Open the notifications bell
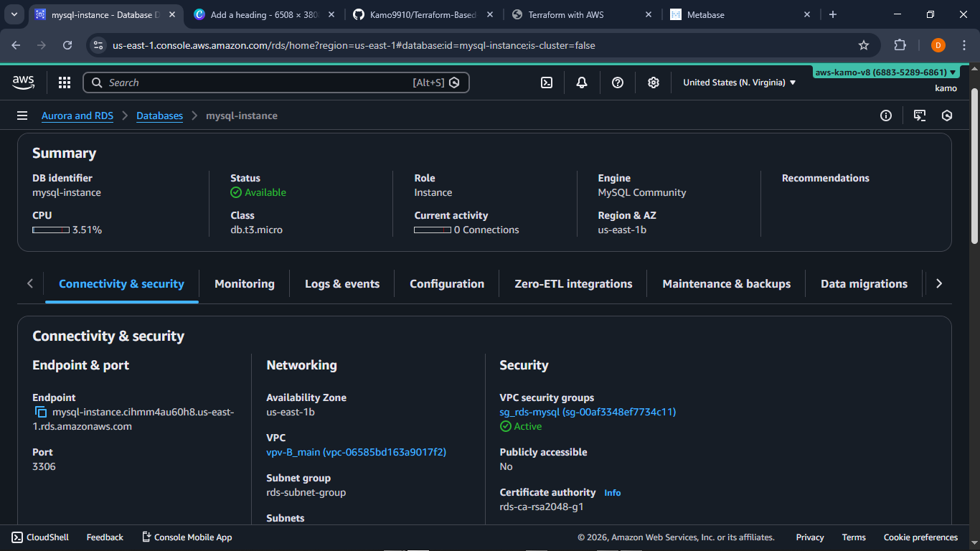Screen dimensions: 980x551 click(582, 83)
